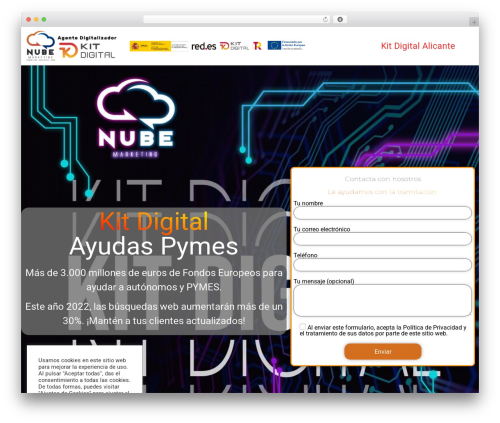Click the Tu mensaje (opcional) textarea
This screenshot has width=500, height=423.
pyautogui.click(x=383, y=300)
